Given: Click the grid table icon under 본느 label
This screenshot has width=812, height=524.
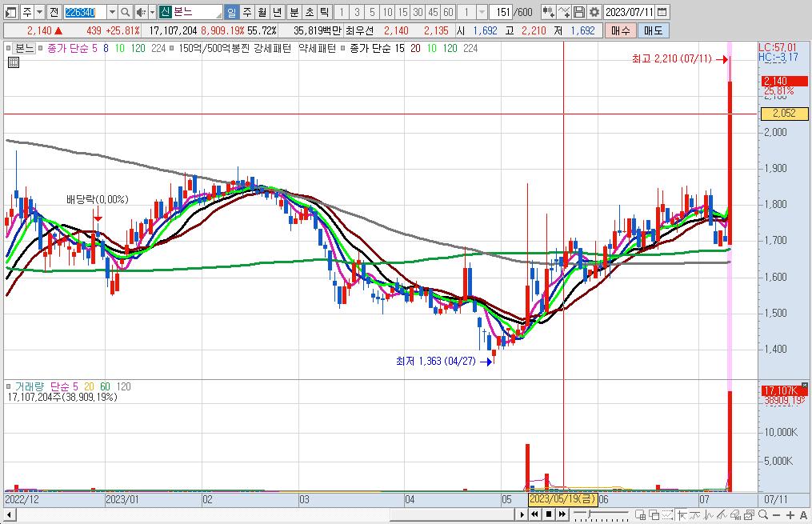Looking at the screenshot, I should pyautogui.click(x=14, y=62).
